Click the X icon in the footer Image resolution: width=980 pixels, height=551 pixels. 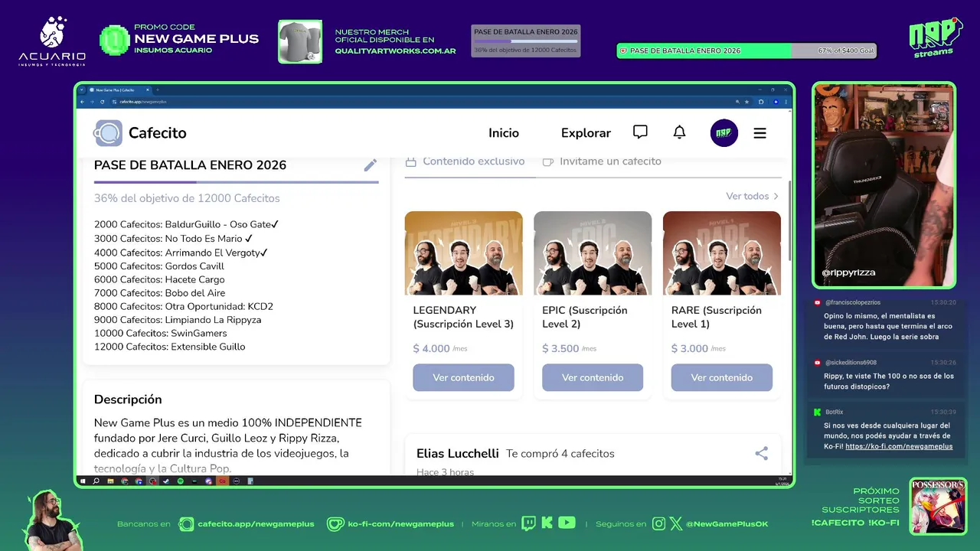676,524
